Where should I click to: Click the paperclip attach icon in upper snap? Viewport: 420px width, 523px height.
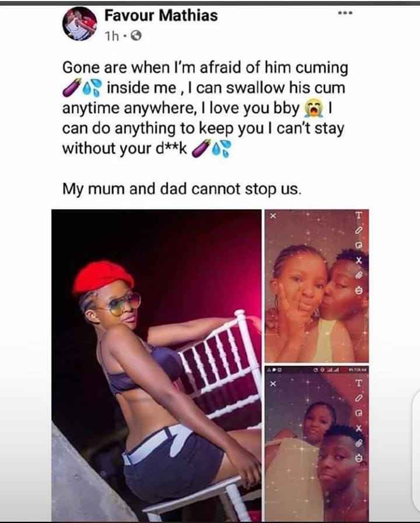tap(359, 275)
